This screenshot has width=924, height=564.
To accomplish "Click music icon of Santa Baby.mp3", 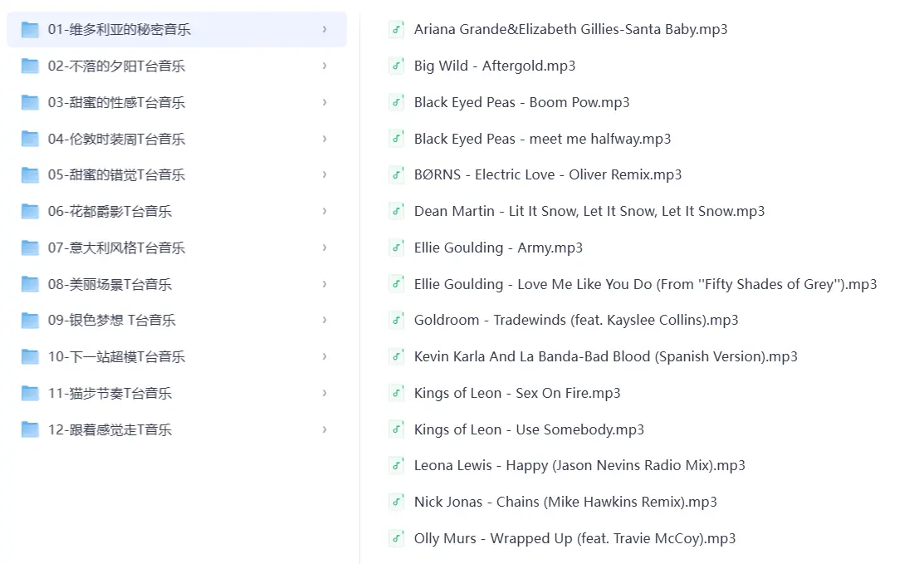I will (397, 29).
